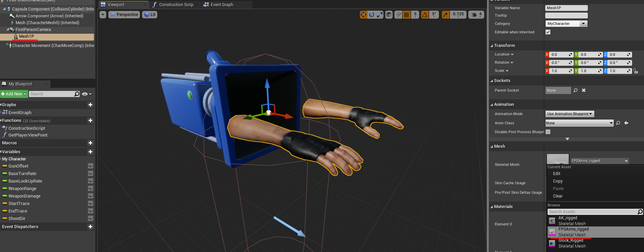Image resolution: width=644 pixels, height=252 pixels.
Task: Open camera speed setting 4
Action: pos(476,15)
